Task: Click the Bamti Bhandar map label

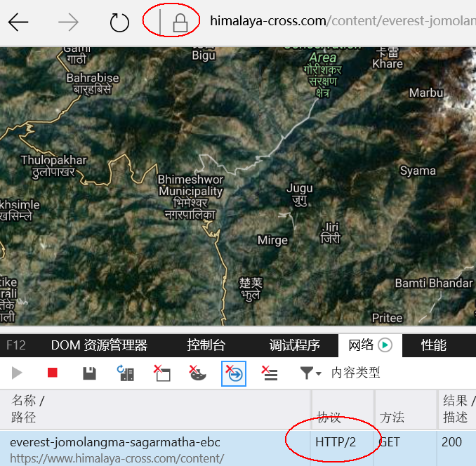Action: coord(434,283)
